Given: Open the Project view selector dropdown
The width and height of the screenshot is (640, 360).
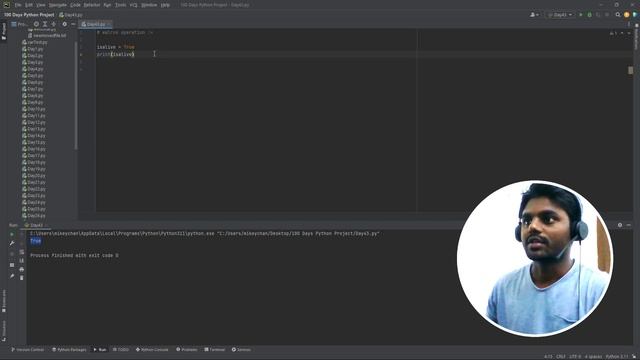Looking at the screenshot, I should pos(19,24).
